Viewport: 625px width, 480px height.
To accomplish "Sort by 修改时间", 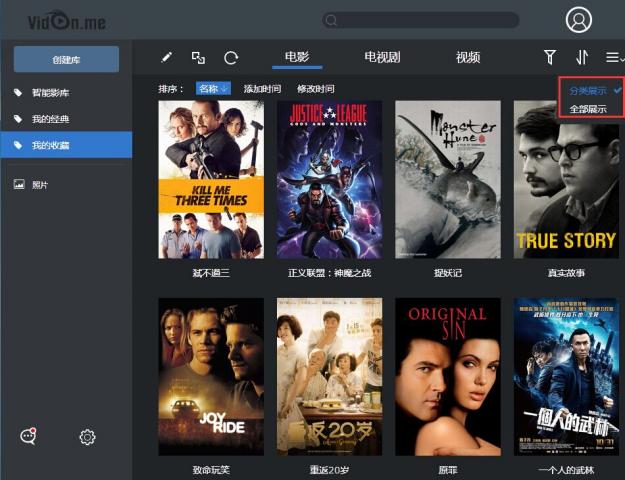I will point(316,89).
